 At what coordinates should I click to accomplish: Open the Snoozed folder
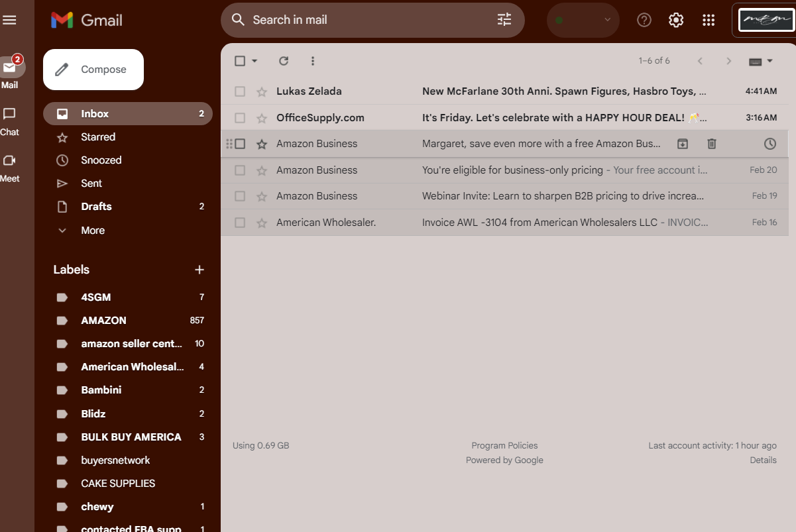tap(128, 160)
